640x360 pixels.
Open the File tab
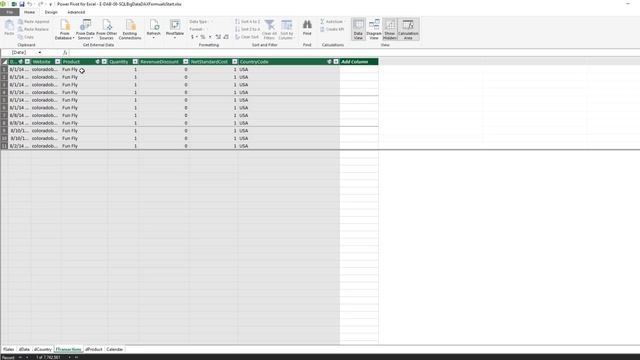click(x=9, y=12)
